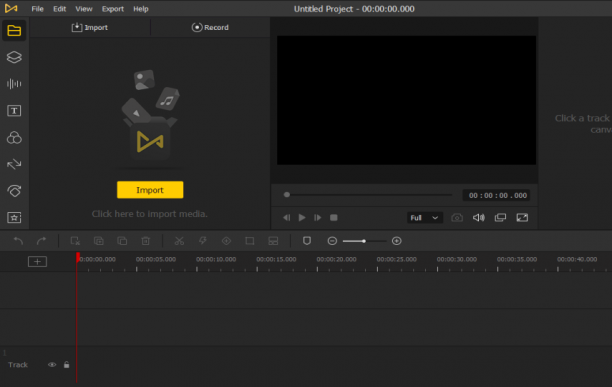Switch to the Import tab
The image size is (612, 387).
(x=90, y=27)
